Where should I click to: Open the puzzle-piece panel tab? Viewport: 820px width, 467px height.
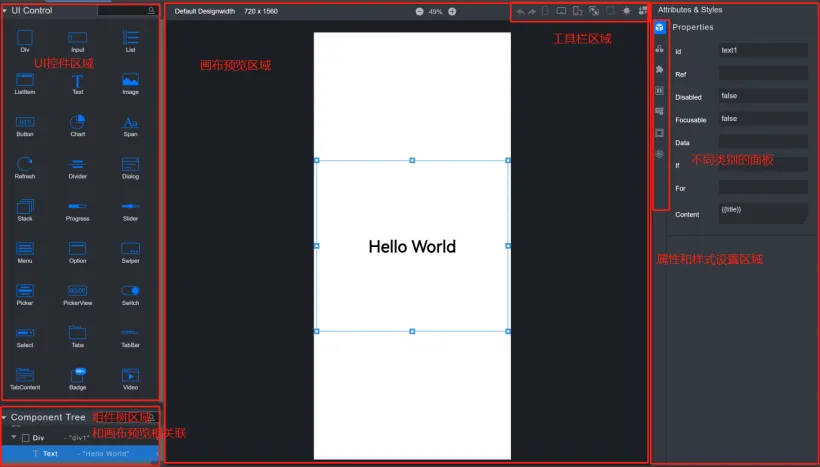click(x=659, y=70)
